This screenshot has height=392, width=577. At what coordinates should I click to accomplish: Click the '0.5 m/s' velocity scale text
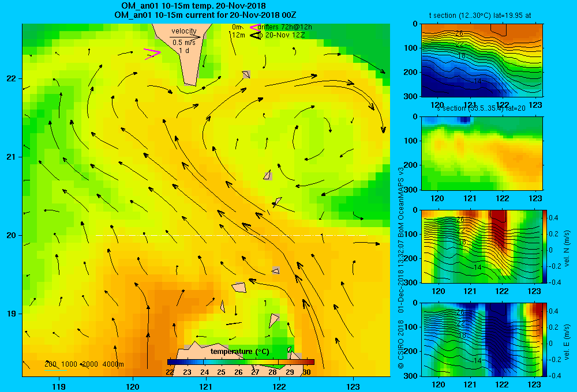184,43
